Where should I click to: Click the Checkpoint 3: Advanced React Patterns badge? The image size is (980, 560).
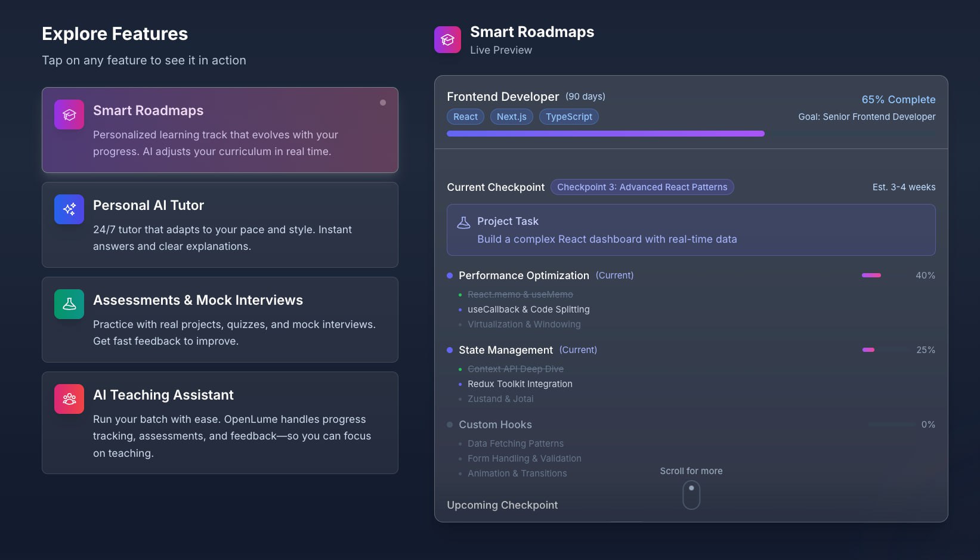(x=642, y=187)
